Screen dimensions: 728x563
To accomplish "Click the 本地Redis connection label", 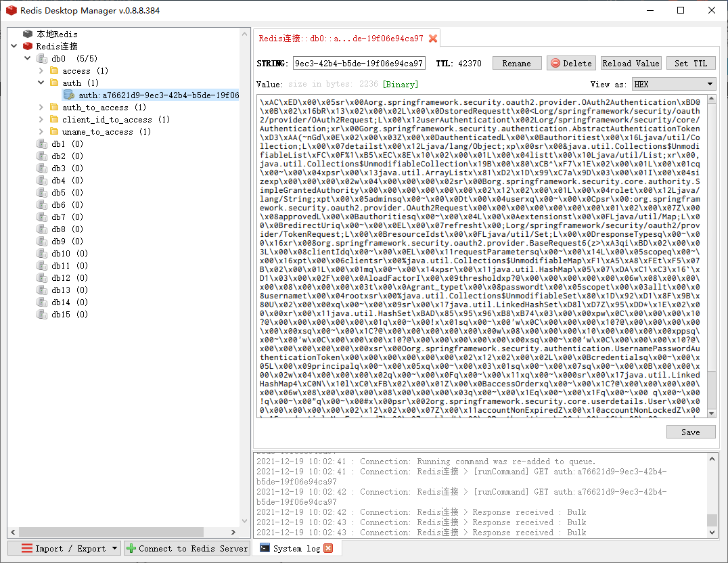I will [57, 34].
